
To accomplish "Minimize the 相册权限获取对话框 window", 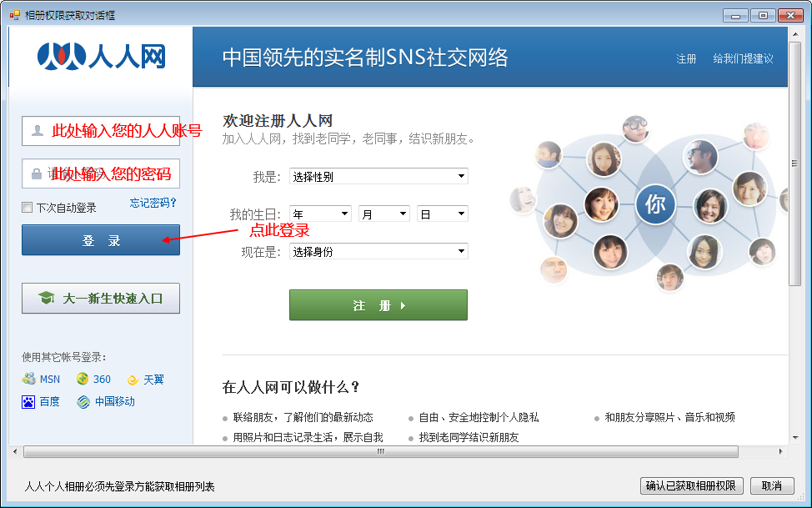I will point(735,16).
